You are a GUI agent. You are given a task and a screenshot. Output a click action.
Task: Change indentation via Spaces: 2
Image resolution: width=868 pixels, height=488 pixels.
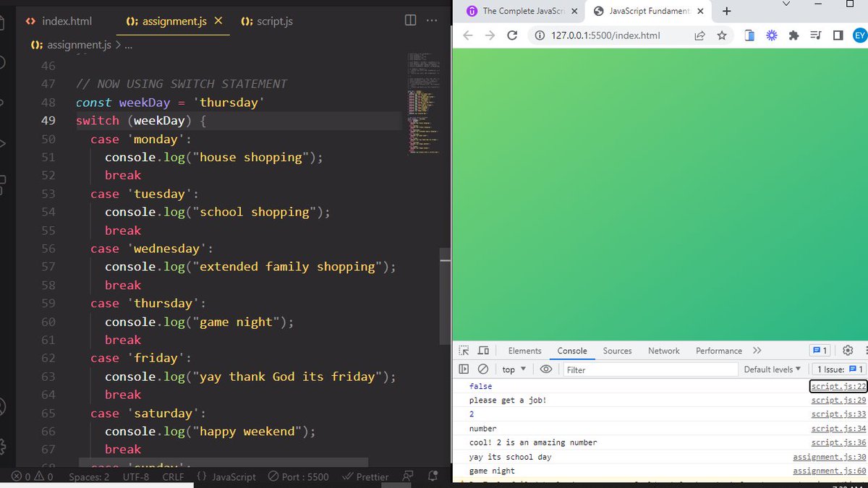click(x=89, y=476)
